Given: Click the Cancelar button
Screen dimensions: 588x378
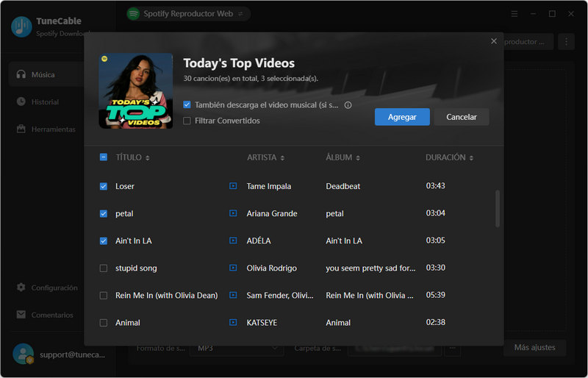Looking at the screenshot, I should (462, 117).
